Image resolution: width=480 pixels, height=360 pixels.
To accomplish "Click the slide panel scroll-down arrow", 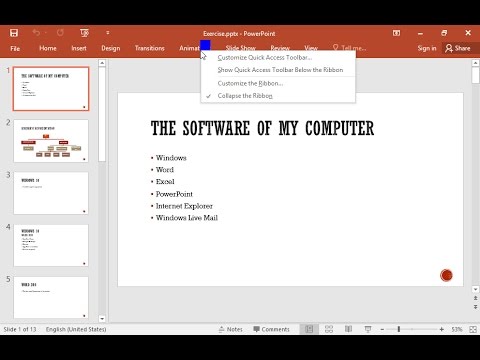I will [102, 319].
